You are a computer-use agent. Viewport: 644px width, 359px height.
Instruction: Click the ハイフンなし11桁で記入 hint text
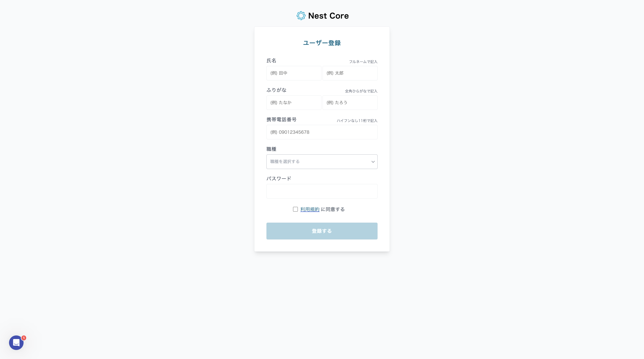click(357, 121)
